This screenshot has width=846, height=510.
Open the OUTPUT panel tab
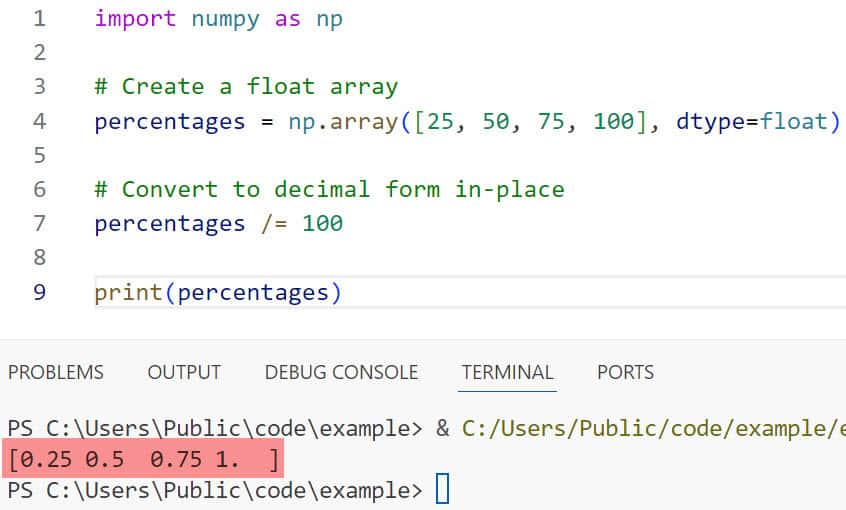click(x=184, y=372)
